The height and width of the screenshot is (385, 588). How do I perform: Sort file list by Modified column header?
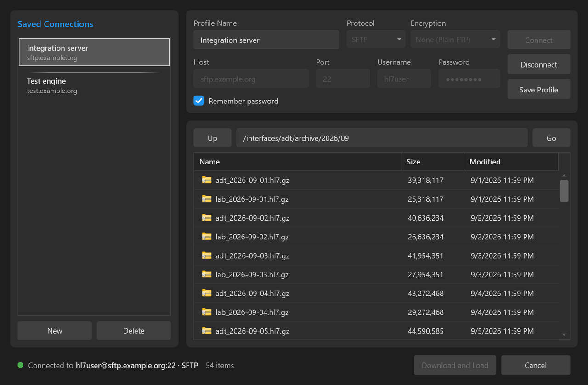511,162
